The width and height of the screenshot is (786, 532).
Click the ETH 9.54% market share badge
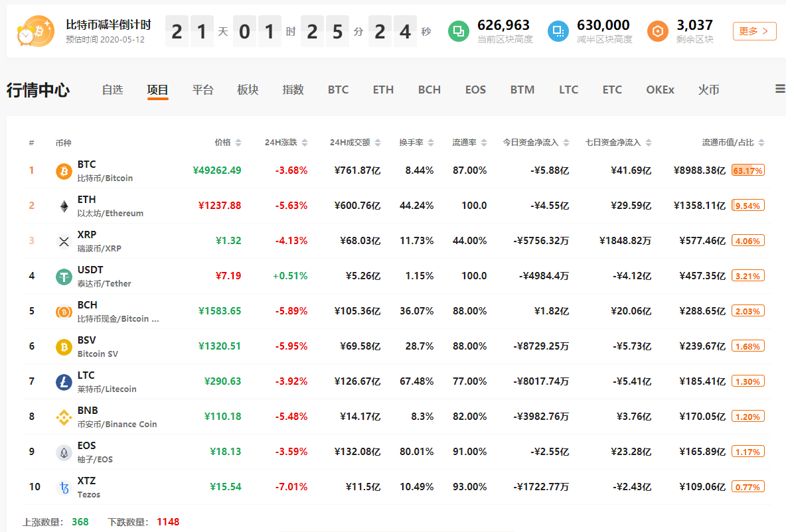point(748,206)
